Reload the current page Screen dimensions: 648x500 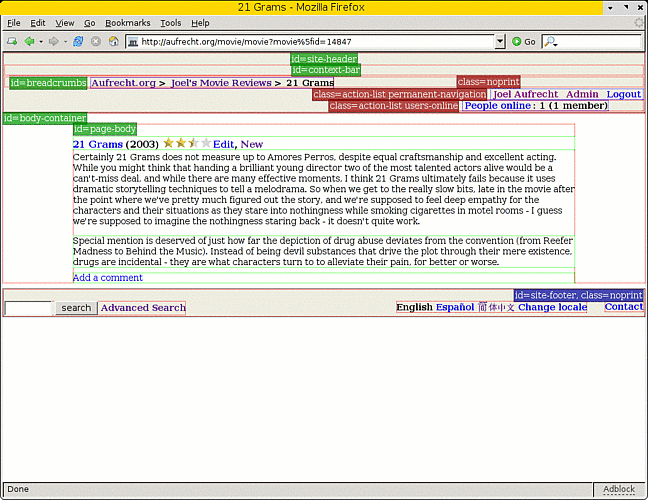pos(78,42)
